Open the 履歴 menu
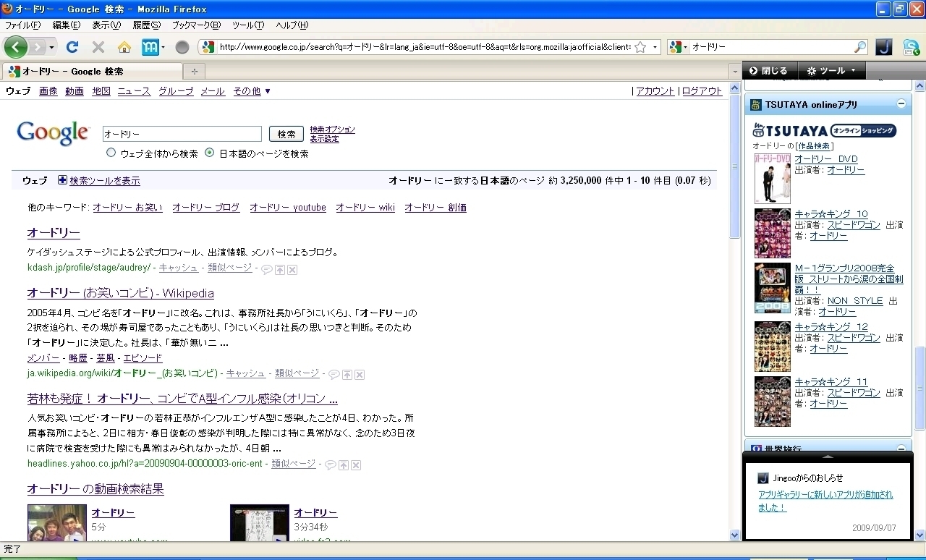 point(146,25)
